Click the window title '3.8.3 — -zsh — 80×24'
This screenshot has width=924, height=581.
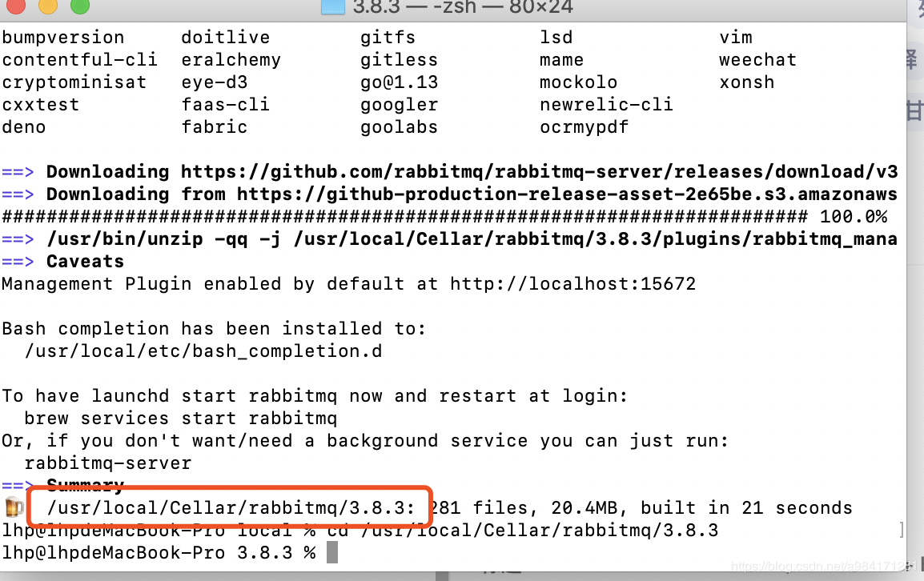(463, 7)
